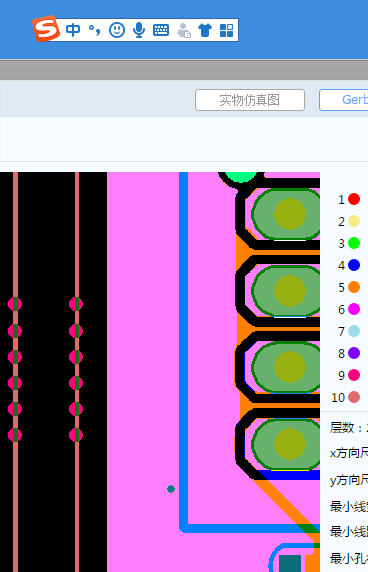Select layer 3 green color swatch
The image size is (368, 572).
click(x=354, y=243)
